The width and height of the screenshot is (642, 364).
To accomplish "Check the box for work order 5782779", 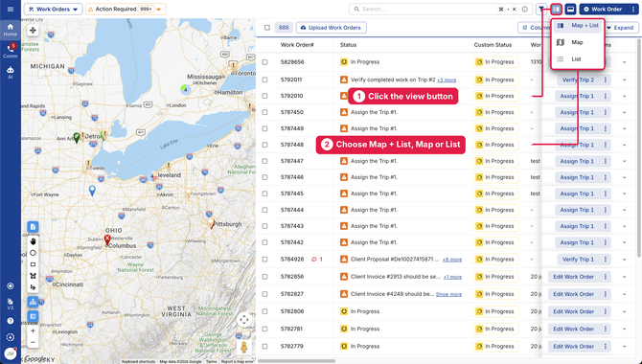I will [264, 347].
